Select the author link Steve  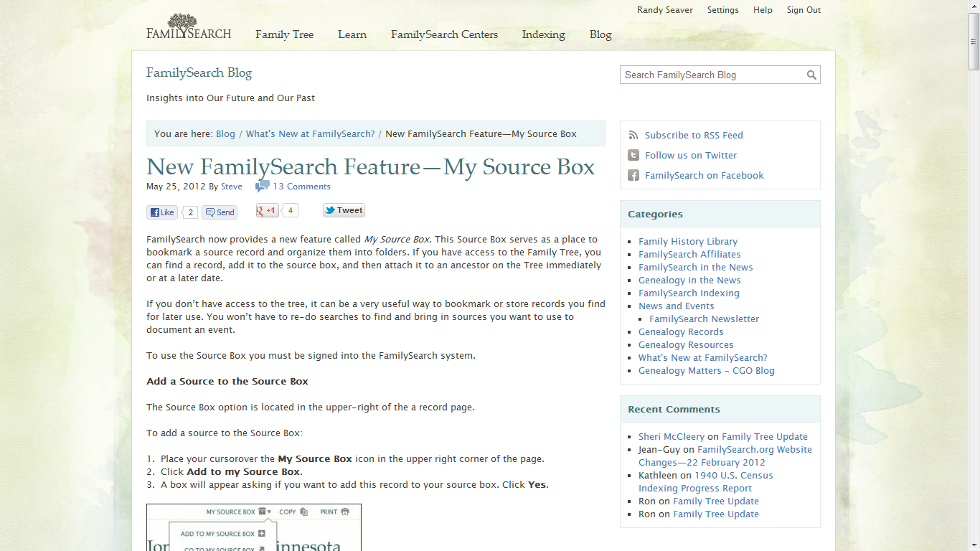click(x=232, y=187)
